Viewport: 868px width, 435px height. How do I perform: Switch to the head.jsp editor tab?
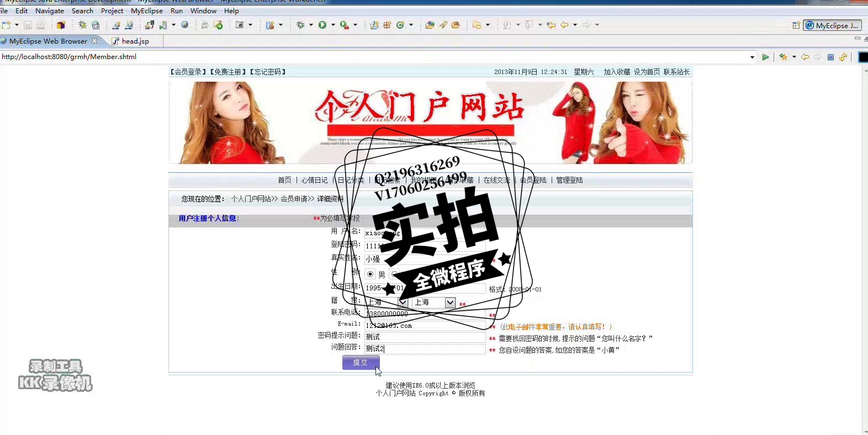point(131,41)
